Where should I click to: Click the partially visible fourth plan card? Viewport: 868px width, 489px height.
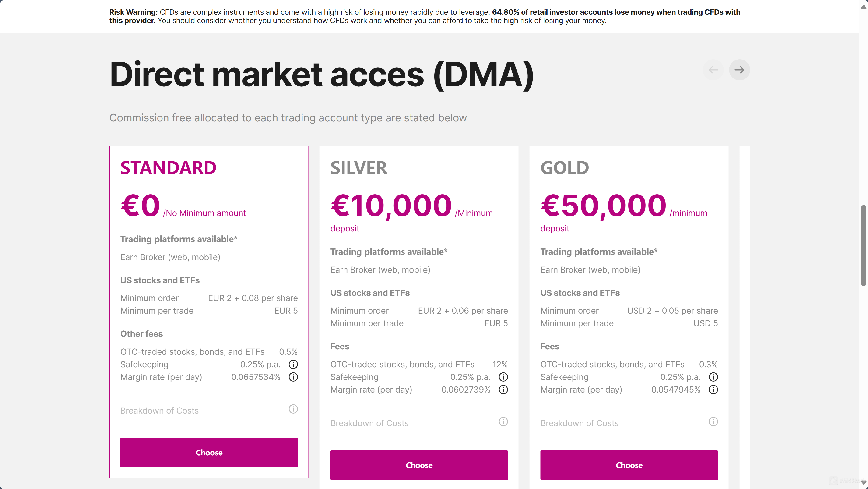[745, 304]
